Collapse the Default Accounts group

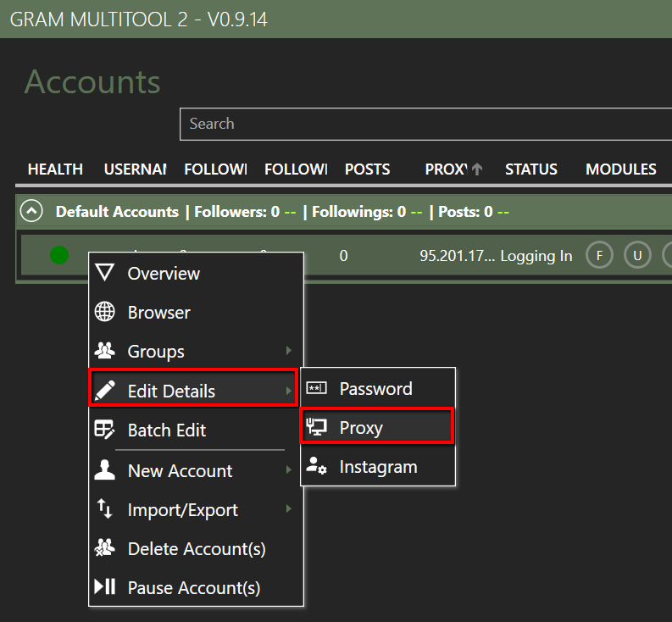31,211
